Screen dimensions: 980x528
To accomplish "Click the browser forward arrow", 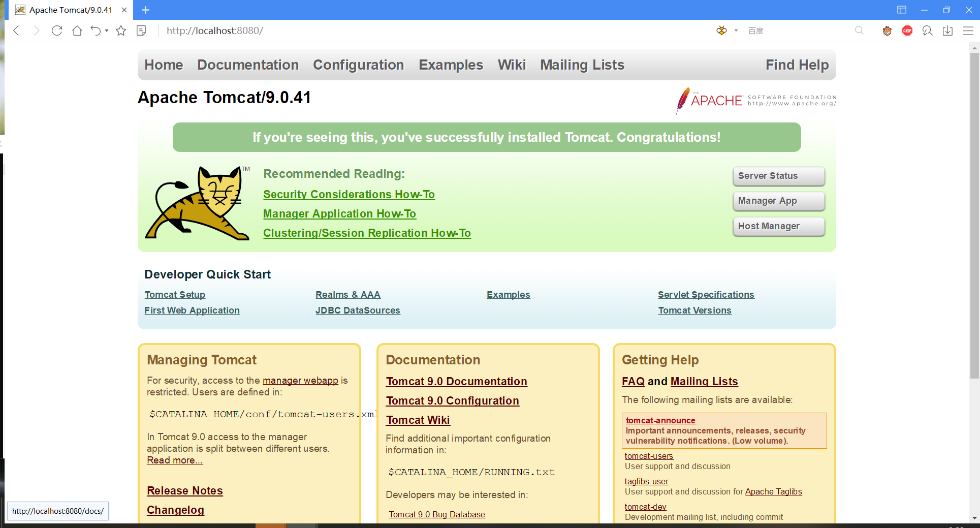I will point(36,30).
